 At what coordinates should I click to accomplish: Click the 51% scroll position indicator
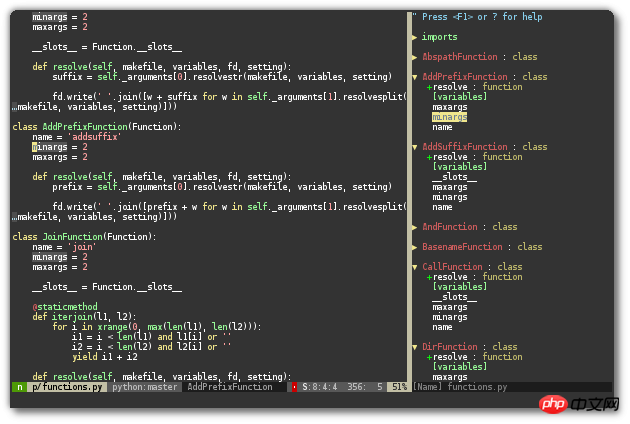click(399, 387)
